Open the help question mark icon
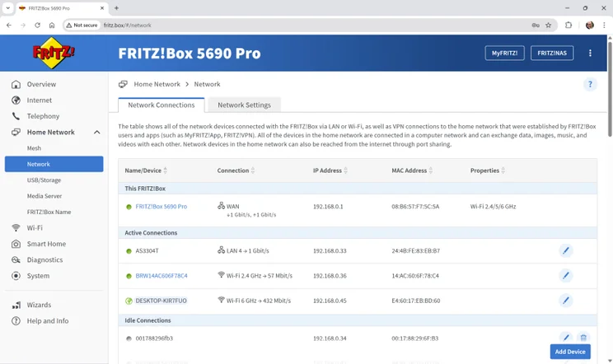613x364 pixels. (x=590, y=84)
